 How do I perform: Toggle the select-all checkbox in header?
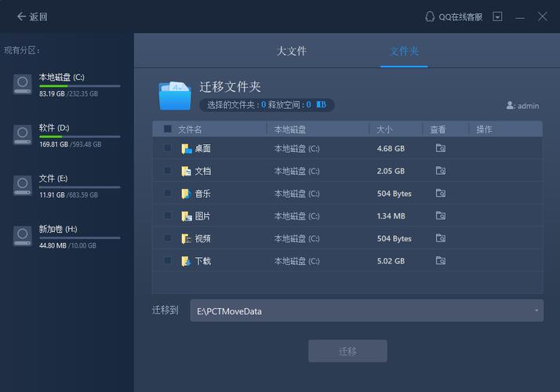(168, 129)
